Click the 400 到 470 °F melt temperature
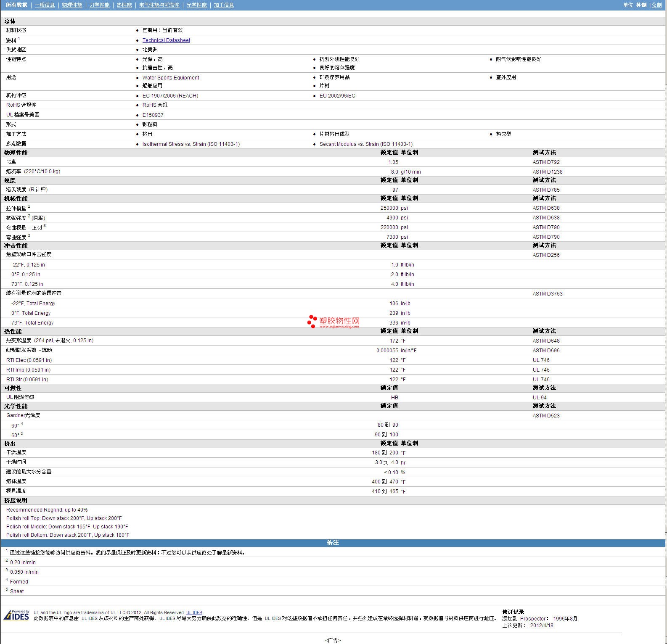Image resolution: width=667 pixels, height=644 pixels. pos(388,482)
